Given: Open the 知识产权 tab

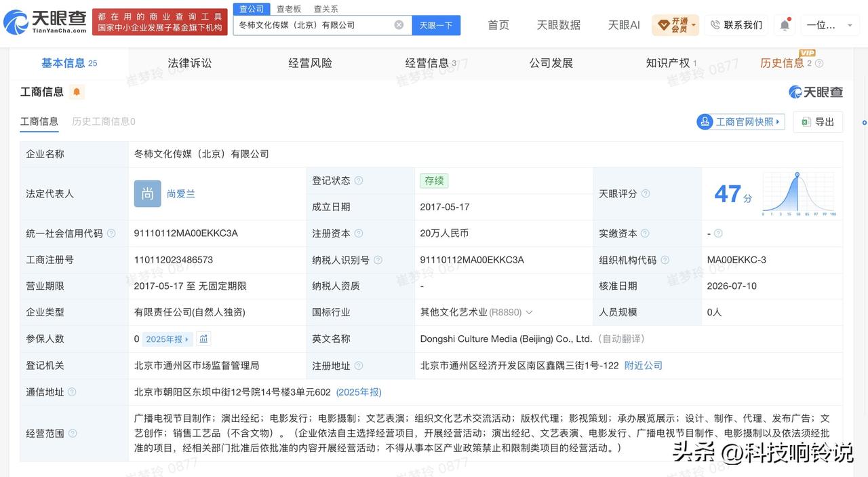Looking at the screenshot, I should click(671, 63).
